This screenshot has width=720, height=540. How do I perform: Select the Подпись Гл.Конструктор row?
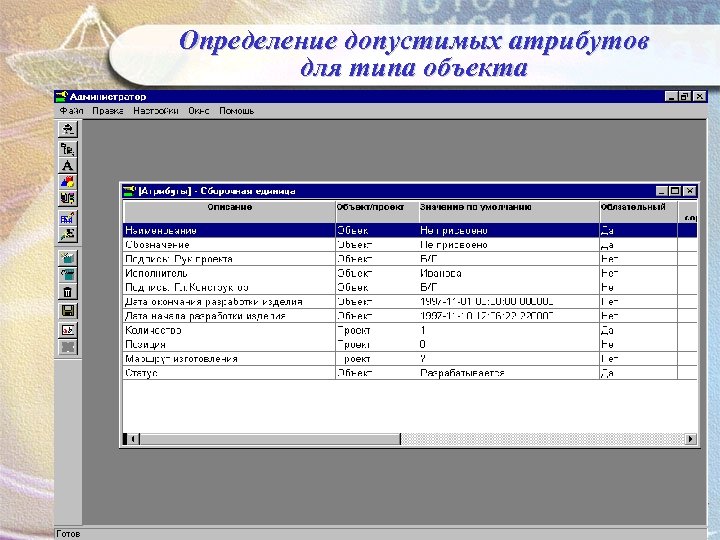[x=410, y=287]
